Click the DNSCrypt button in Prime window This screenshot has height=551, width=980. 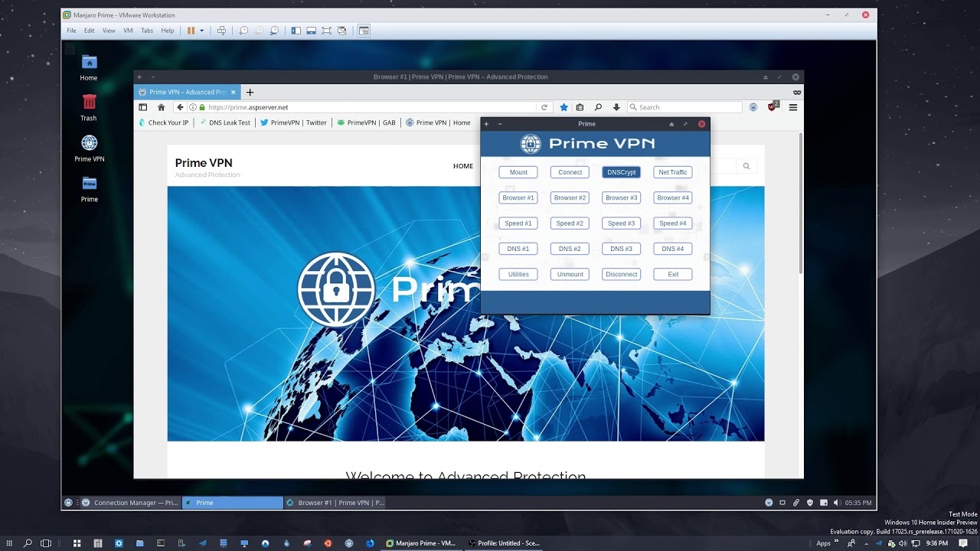pyautogui.click(x=621, y=172)
